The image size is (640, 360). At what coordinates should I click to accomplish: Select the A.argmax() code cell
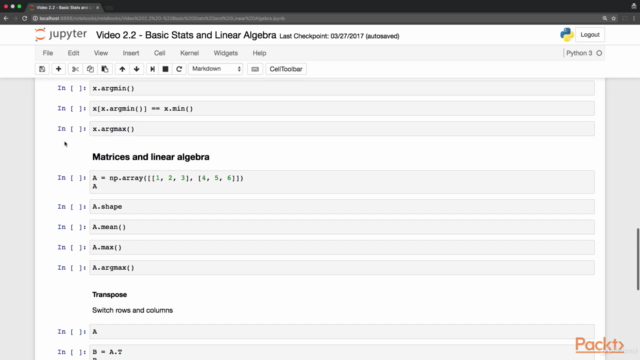click(342, 268)
